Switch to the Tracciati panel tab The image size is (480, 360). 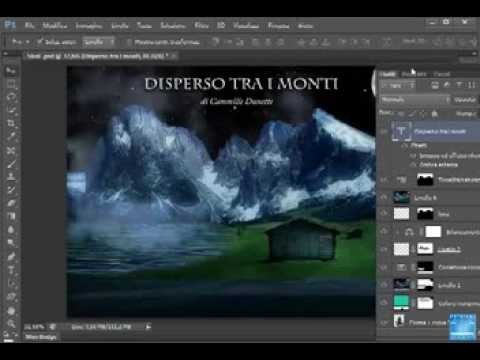(x=442, y=74)
